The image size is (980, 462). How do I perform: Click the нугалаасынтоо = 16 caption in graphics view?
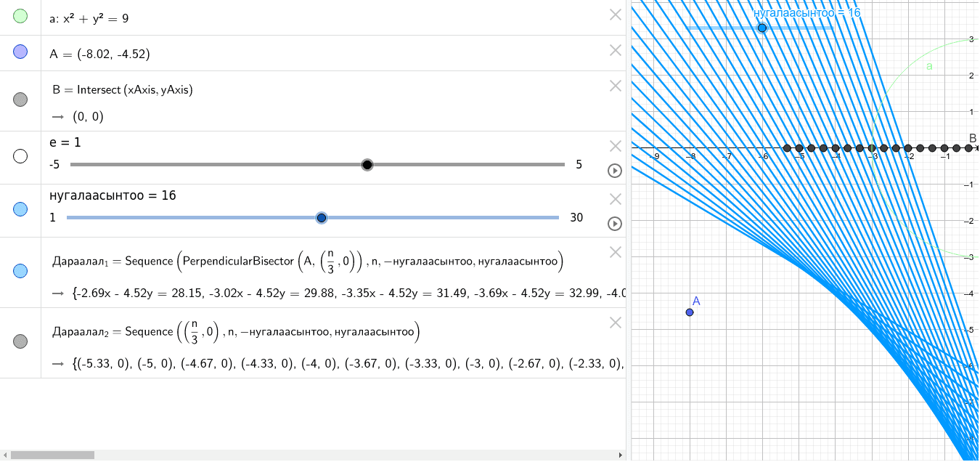tap(807, 12)
